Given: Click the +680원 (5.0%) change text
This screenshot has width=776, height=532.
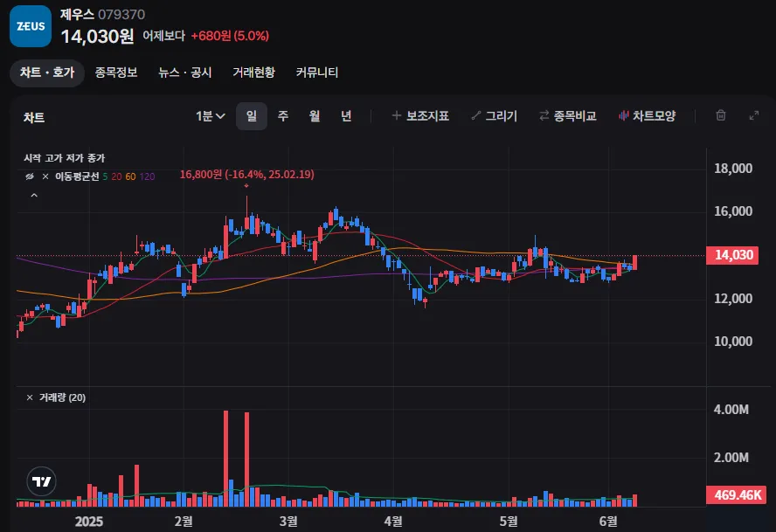Looking at the screenshot, I should point(230,36).
